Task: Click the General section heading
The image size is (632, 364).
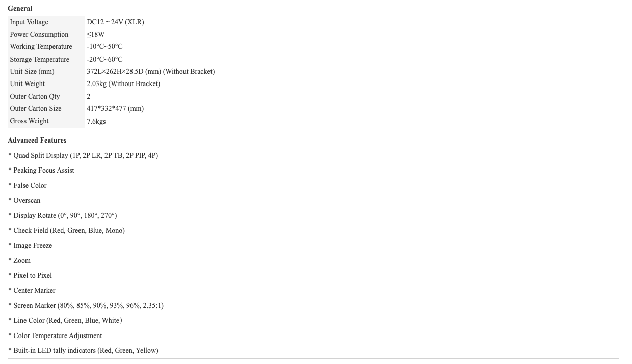Action: click(20, 8)
